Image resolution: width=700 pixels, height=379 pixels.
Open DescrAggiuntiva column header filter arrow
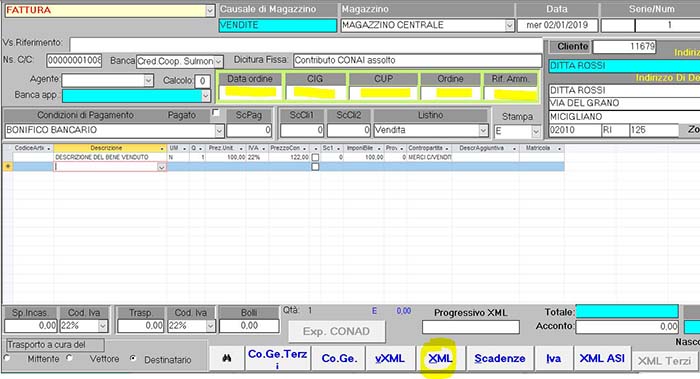pyautogui.click(x=514, y=148)
